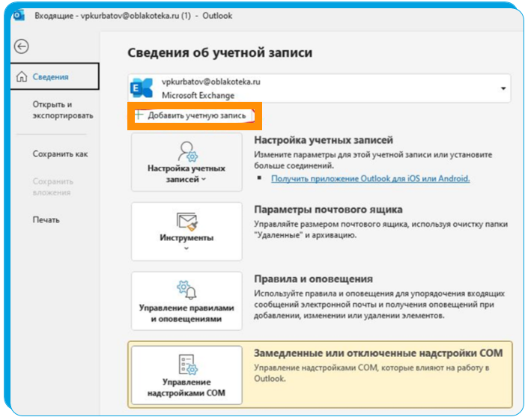Click the Правила и оповещения heading
The image size is (528, 420).
pyautogui.click(x=313, y=279)
